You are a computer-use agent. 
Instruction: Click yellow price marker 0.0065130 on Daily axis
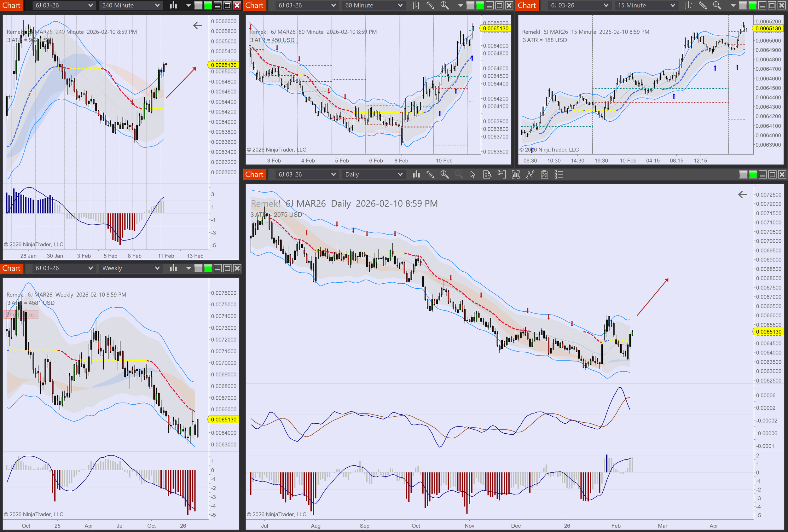pos(768,332)
